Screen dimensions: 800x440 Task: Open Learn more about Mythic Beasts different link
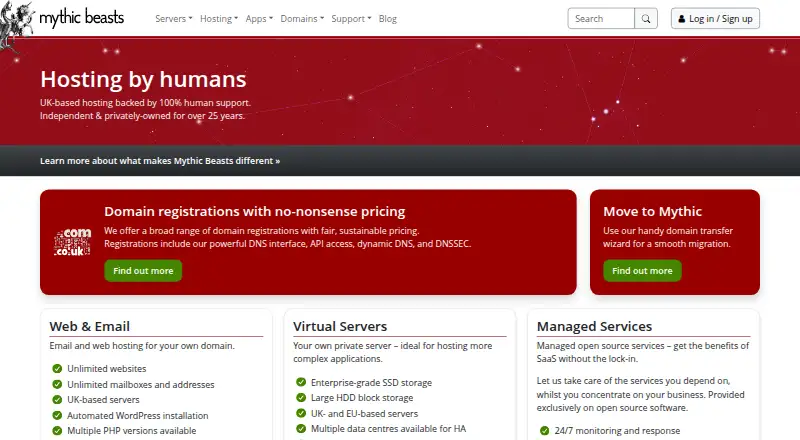pyautogui.click(x=160, y=161)
